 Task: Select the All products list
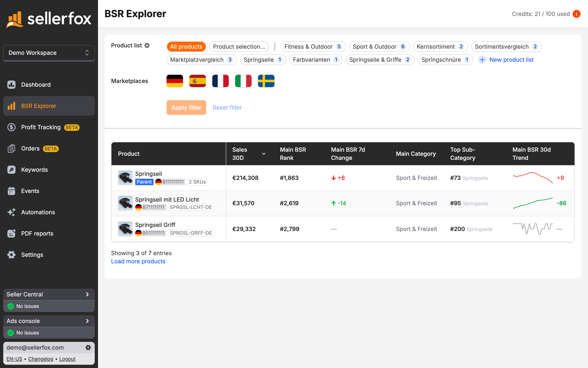(186, 46)
